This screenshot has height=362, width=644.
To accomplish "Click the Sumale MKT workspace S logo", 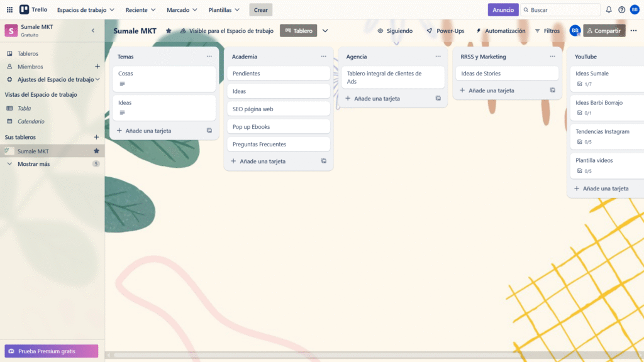I will pyautogui.click(x=11, y=30).
